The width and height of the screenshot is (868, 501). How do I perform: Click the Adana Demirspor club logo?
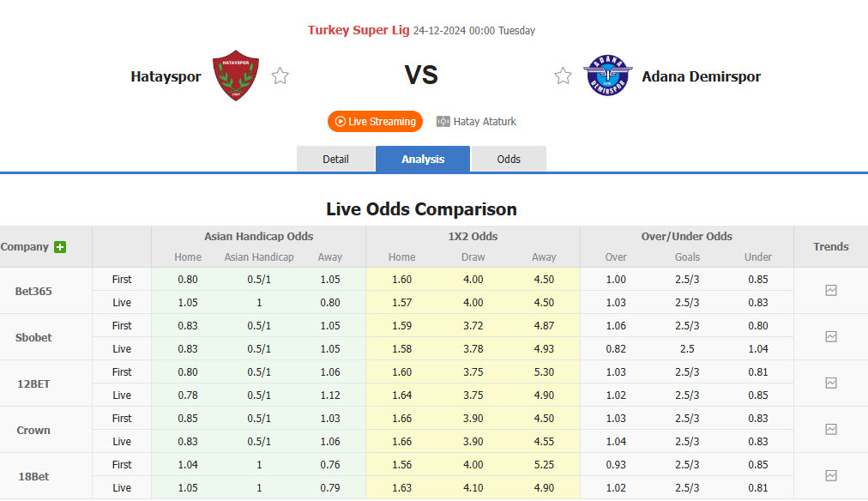point(607,75)
